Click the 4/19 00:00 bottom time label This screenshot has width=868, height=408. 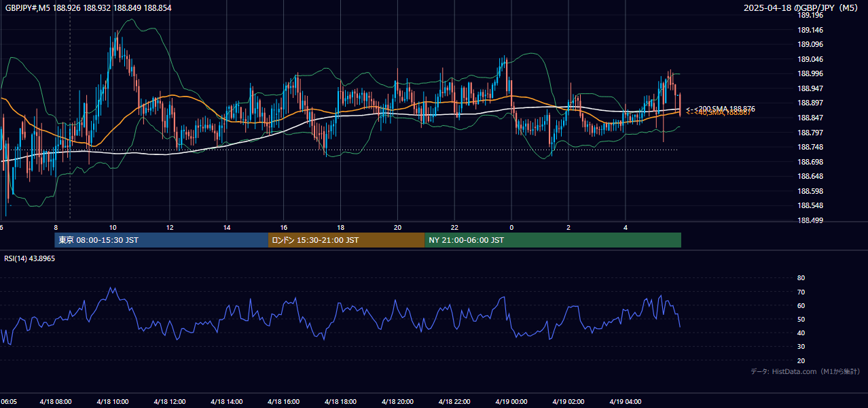coord(512,402)
